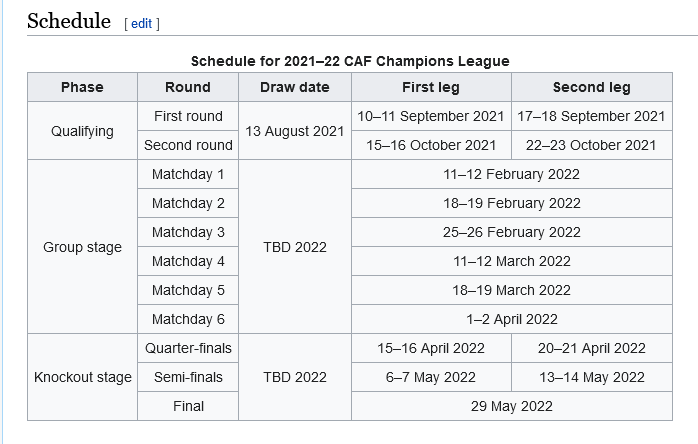Image resolution: width=698 pixels, height=444 pixels.
Task: Click the Schedule section heading
Action: click(68, 21)
